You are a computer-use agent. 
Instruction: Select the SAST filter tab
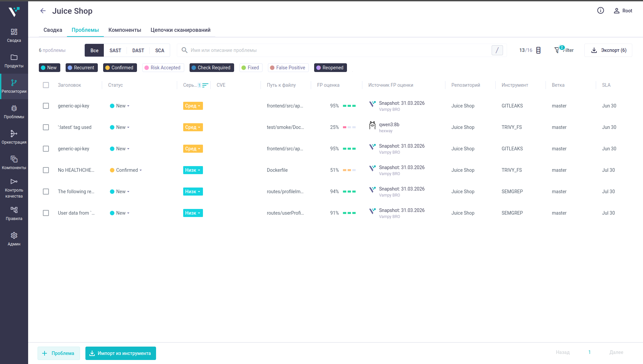coord(115,51)
